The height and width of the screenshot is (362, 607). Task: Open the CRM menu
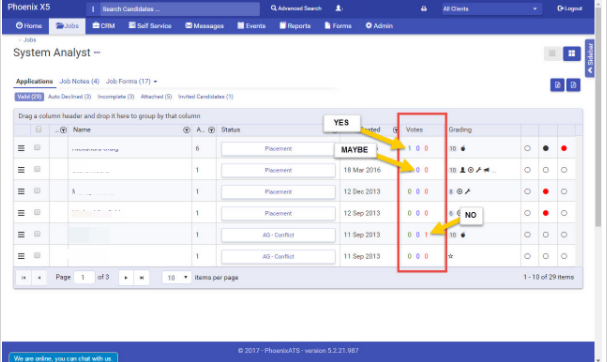pyautogui.click(x=104, y=26)
